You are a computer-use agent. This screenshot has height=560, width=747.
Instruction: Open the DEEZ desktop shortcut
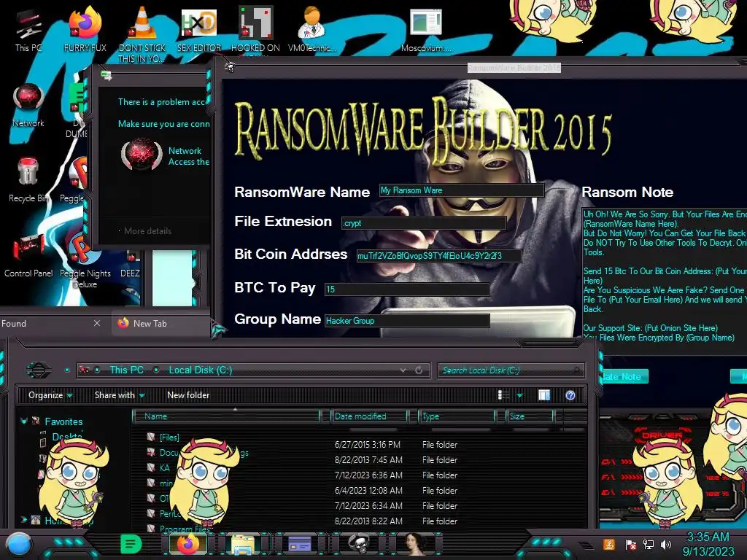[130, 265]
